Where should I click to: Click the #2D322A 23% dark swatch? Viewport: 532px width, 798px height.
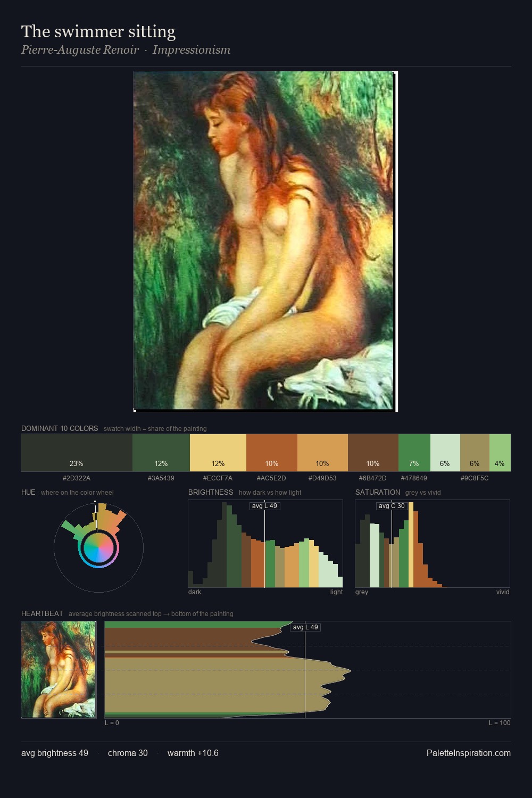coord(77,453)
